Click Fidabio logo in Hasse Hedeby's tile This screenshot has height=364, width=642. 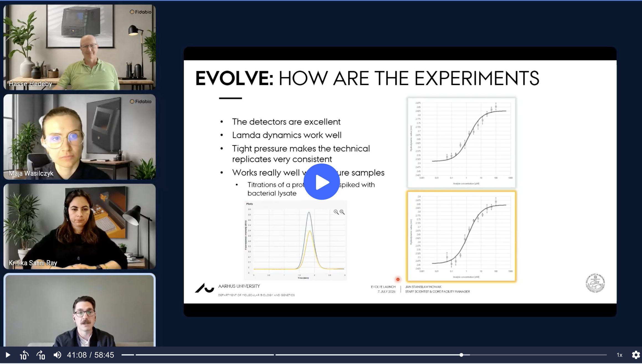(141, 12)
